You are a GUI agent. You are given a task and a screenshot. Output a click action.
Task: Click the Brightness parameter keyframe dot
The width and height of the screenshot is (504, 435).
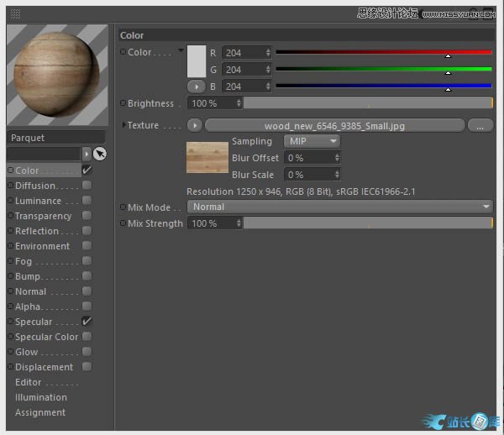pos(123,103)
